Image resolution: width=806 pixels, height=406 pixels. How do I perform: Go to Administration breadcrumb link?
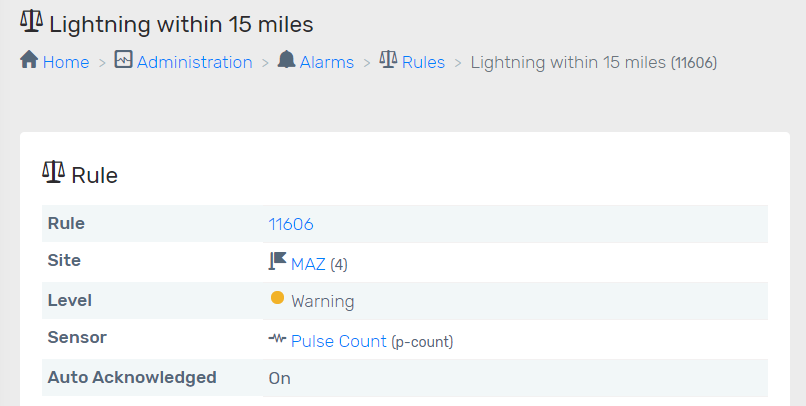[x=194, y=62]
